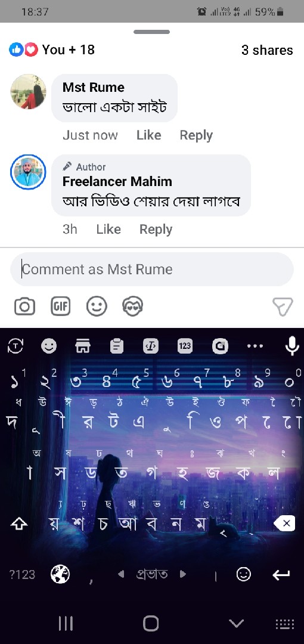Tap the microphone voice input icon
The image size is (304, 644).
point(292,346)
